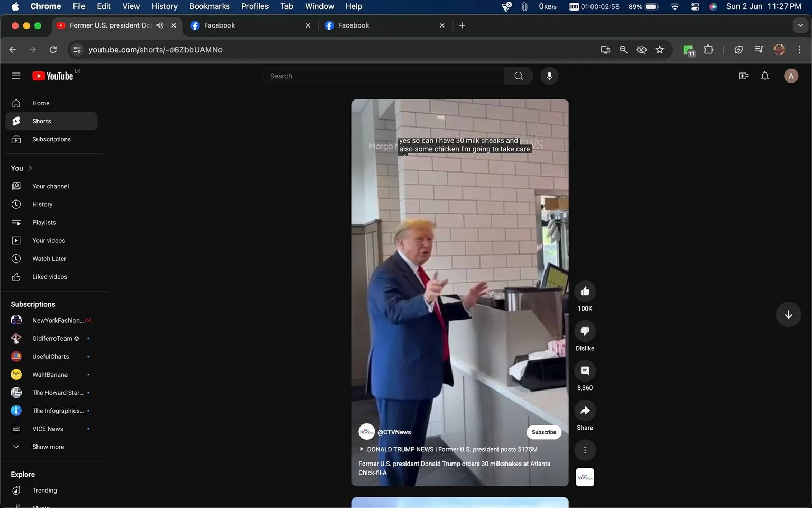
Task: Open Playlists in sidebar
Action: 51,222
